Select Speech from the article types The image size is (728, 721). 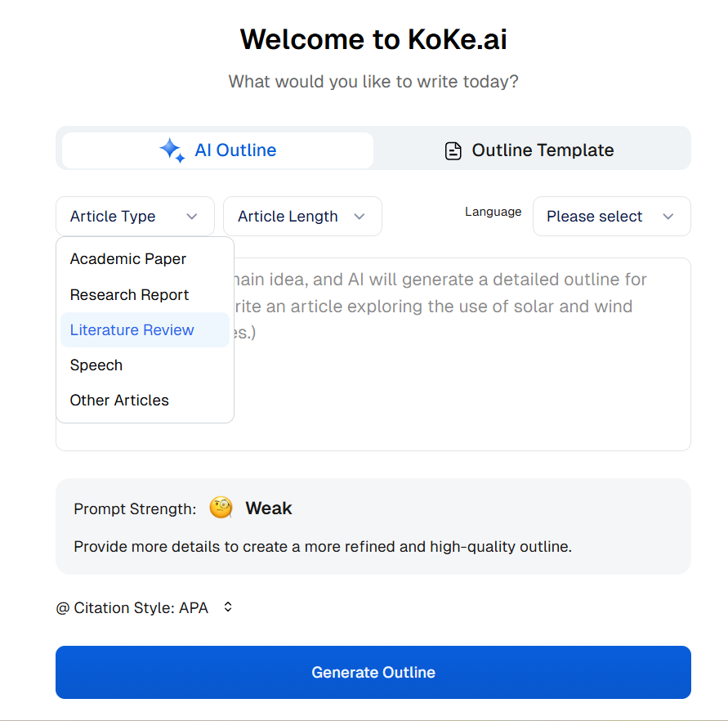[x=96, y=365]
